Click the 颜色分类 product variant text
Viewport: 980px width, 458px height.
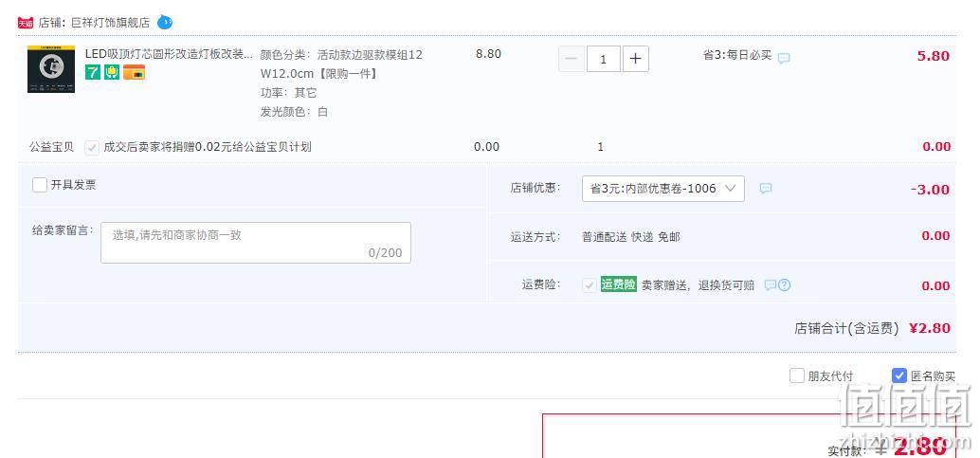coord(341,64)
